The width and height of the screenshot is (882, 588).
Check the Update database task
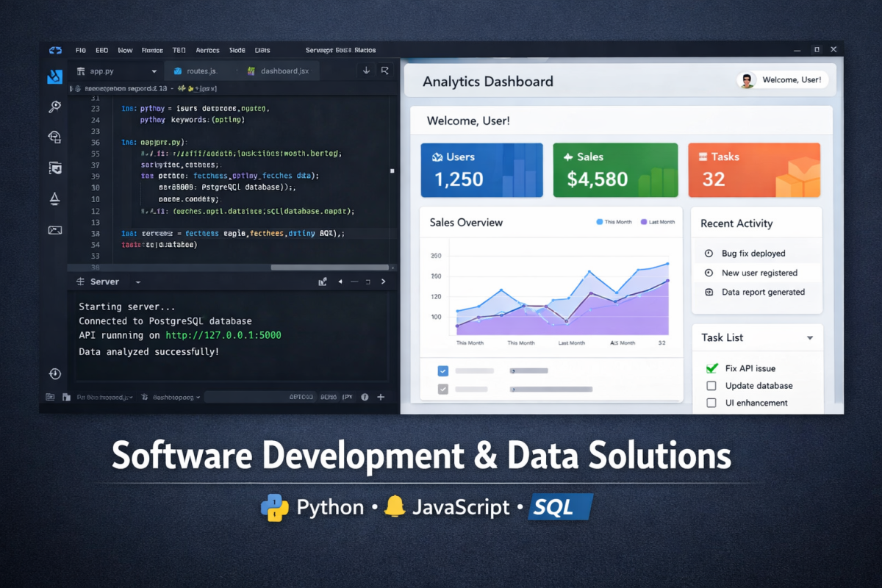(711, 386)
